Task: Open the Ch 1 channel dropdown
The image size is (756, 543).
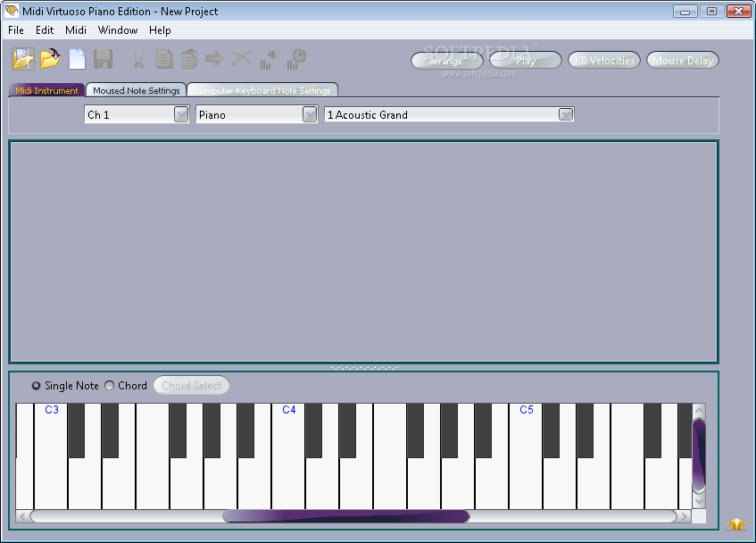Action: [181, 115]
